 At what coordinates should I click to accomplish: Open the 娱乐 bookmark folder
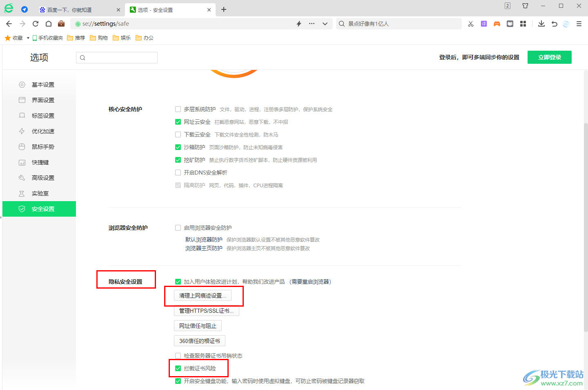pyautogui.click(x=122, y=38)
